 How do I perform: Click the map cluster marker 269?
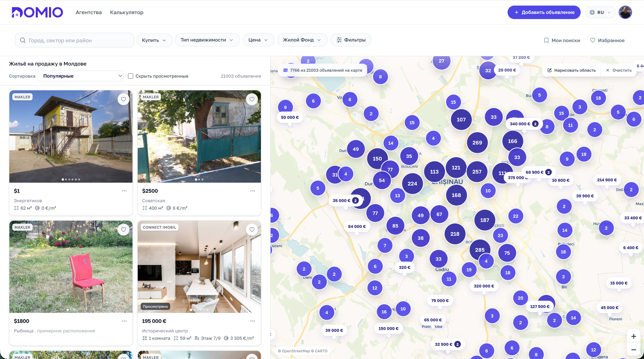pyautogui.click(x=477, y=143)
